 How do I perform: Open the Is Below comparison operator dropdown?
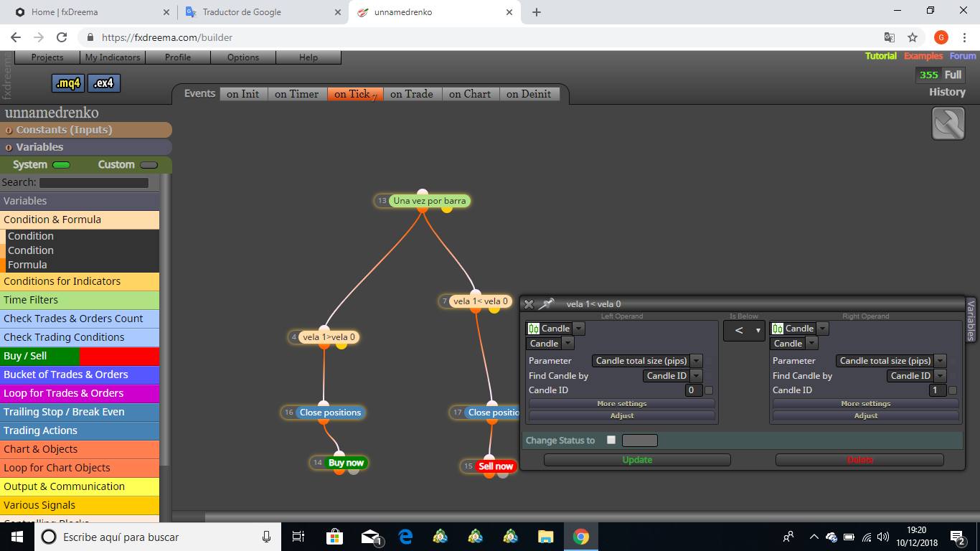click(x=744, y=331)
